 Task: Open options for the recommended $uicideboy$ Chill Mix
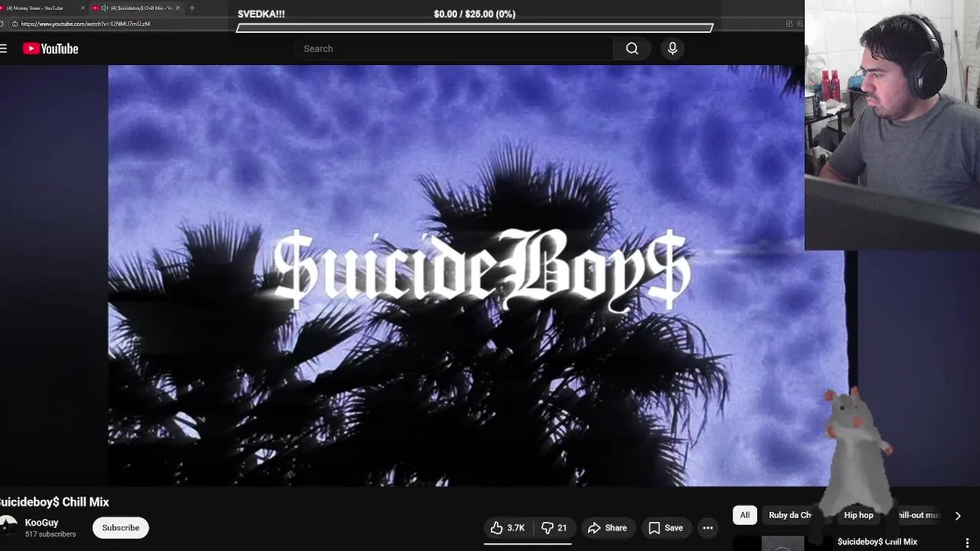pyautogui.click(x=967, y=543)
